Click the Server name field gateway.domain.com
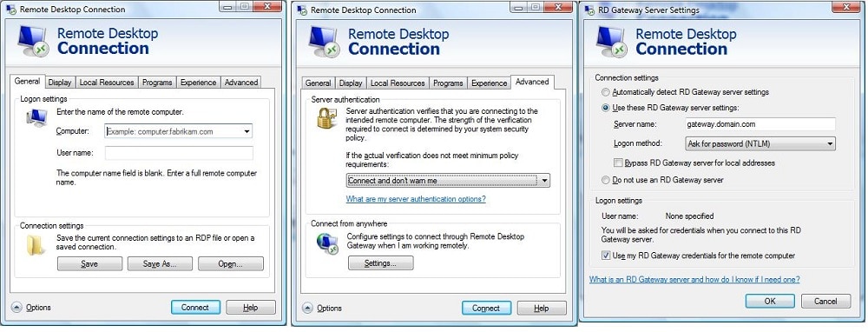This screenshot has width=868, height=332. (x=759, y=124)
